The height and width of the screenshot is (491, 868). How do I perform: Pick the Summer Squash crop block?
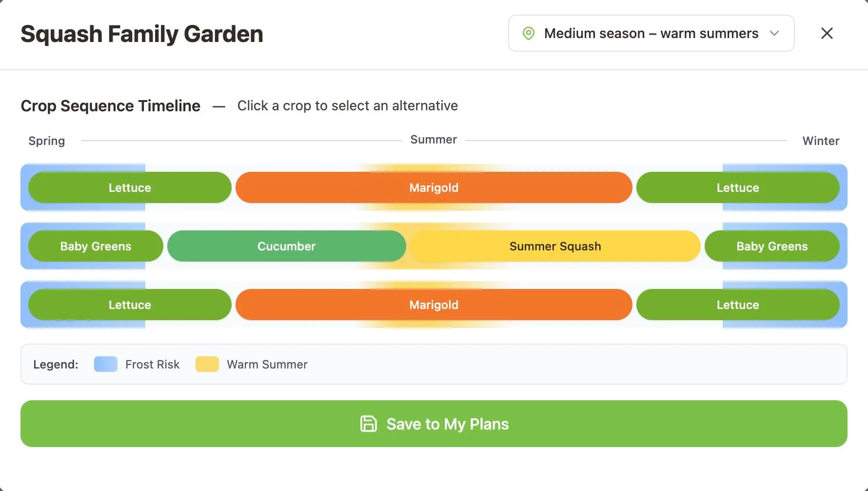(555, 246)
